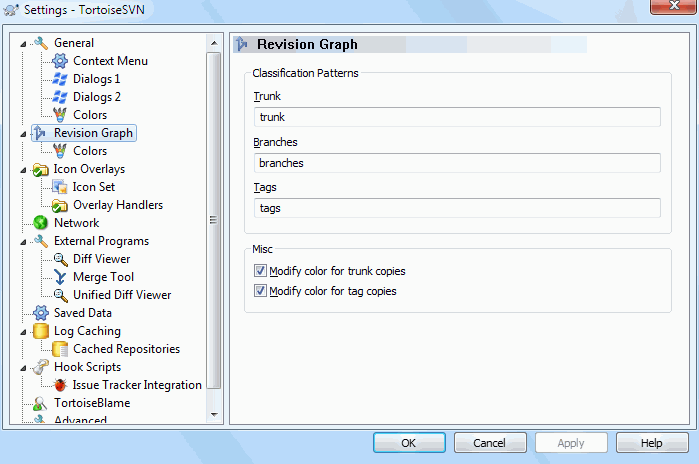Select Diff Viewer tree item
The width and height of the screenshot is (699, 464).
pos(101,259)
